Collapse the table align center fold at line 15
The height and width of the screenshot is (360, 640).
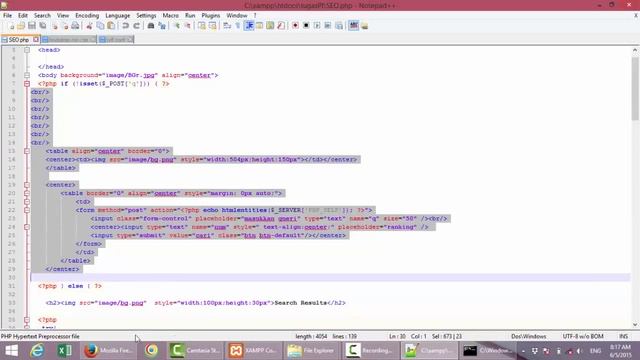(x=27, y=151)
